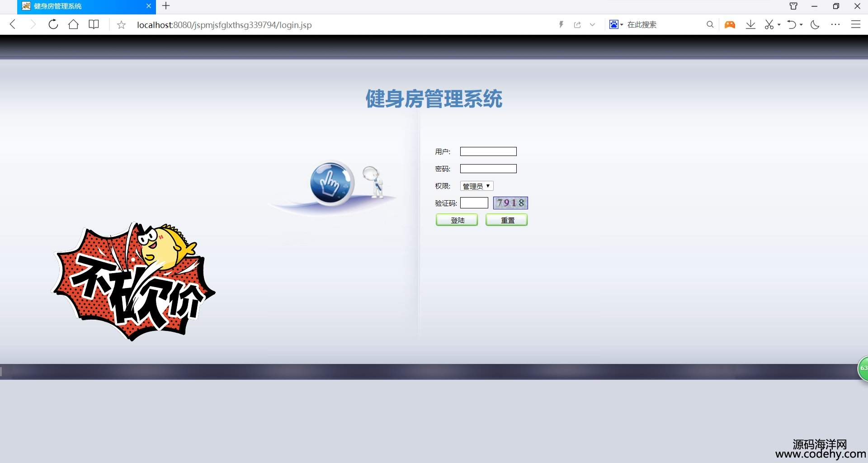Minimize the browser window
Screen dimensions: 868x463
tap(814, 6)
